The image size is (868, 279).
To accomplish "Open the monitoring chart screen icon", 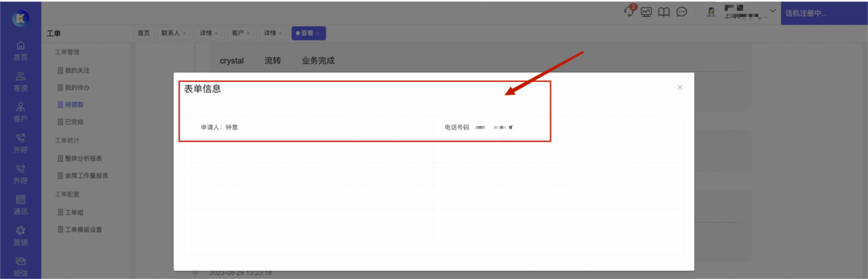I will 646,12.
